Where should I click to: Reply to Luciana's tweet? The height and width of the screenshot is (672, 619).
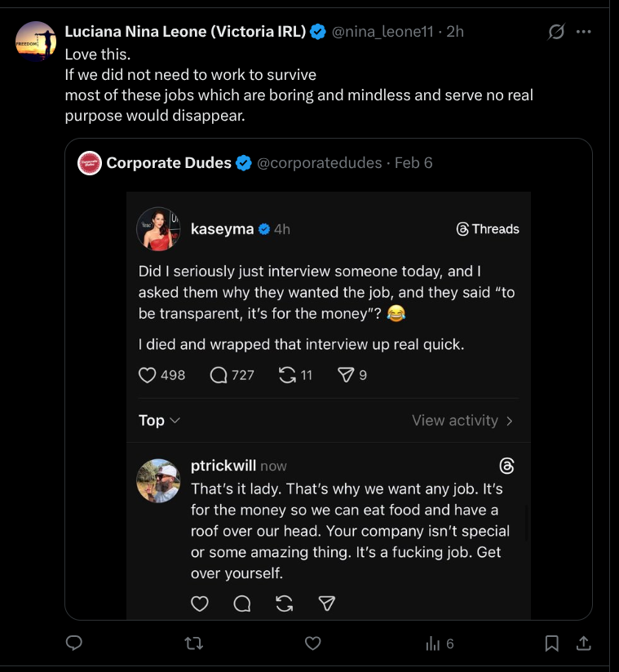tap(74, 643)
